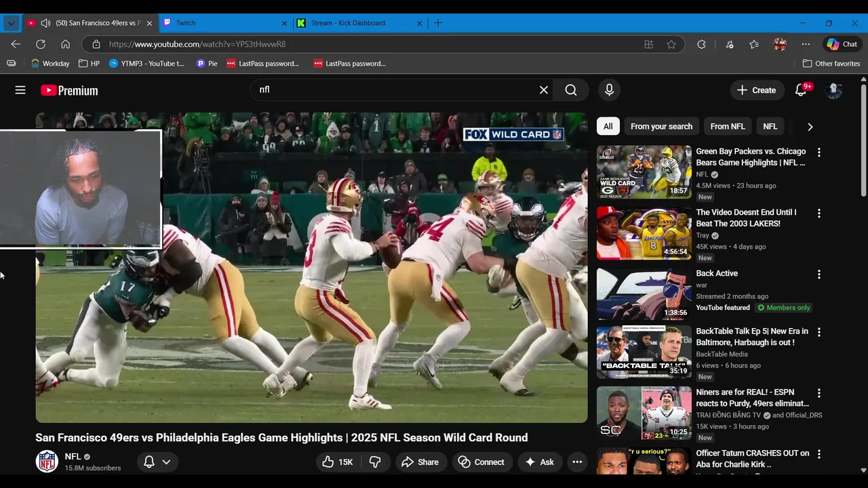
Task: Open the Green Bay Packers highlights thumbnail
Action: 644,171
